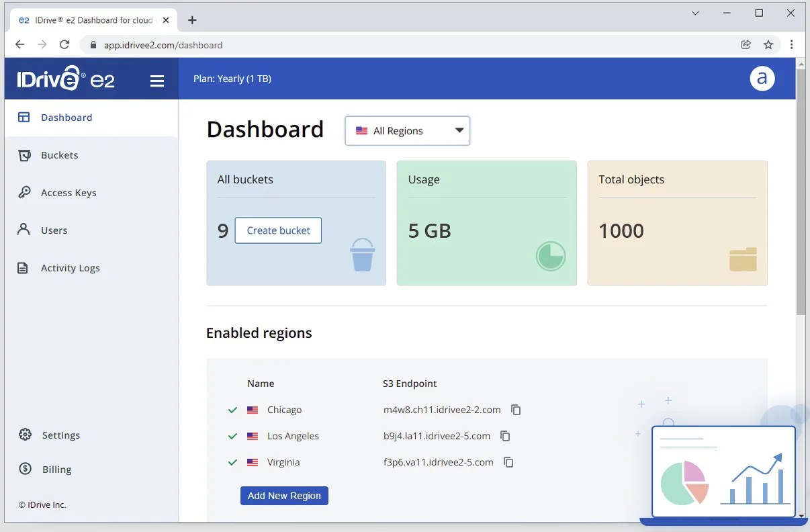Screen dimensions: 810x532
Task: Click the bucket count 9
Action: [x=223, y=231]
